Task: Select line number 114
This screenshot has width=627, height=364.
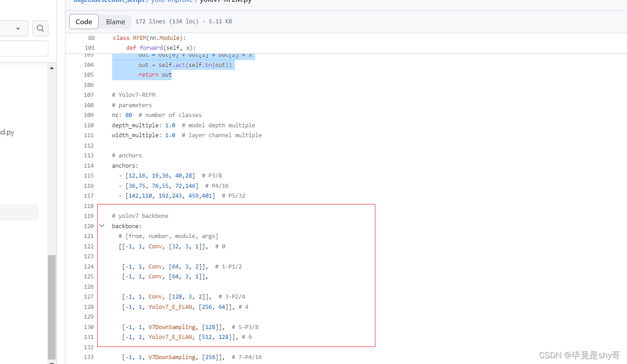Action: tap(89, 165)
